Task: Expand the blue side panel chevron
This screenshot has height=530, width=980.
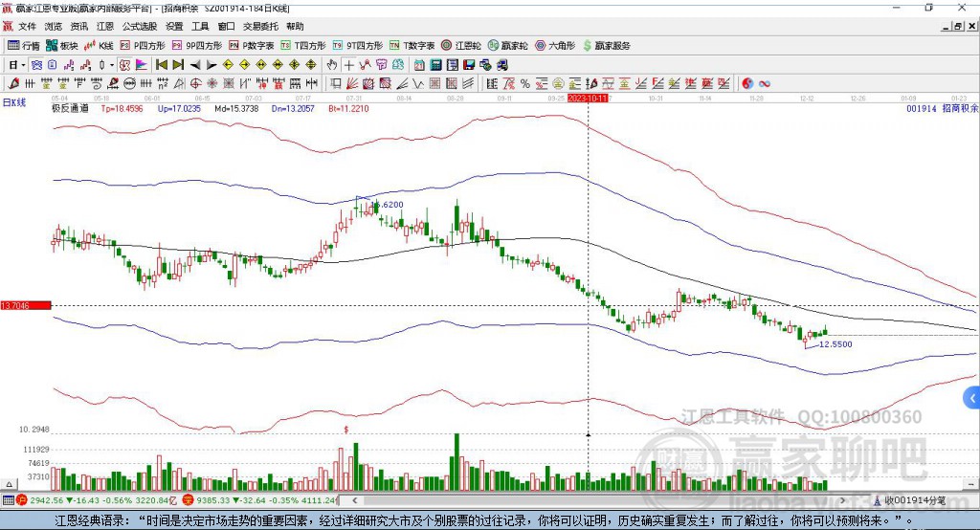Action: [x=972, y=398]
